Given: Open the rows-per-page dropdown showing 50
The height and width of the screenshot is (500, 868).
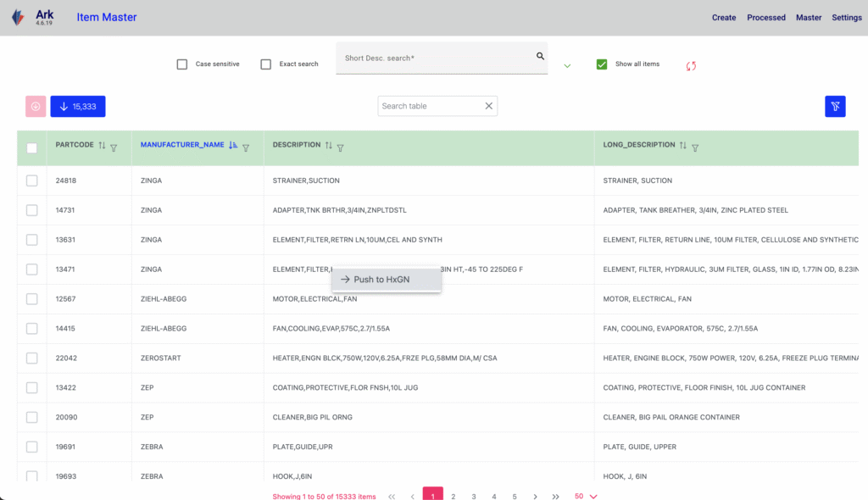Looking at the screenshot, I should pos(586,496).
